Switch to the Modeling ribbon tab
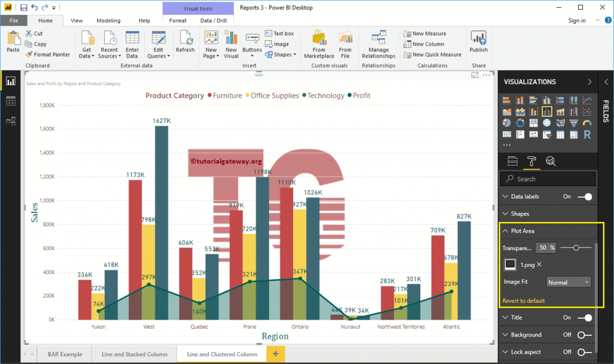Screen dimensions: 614x364 tap(109, 20)
